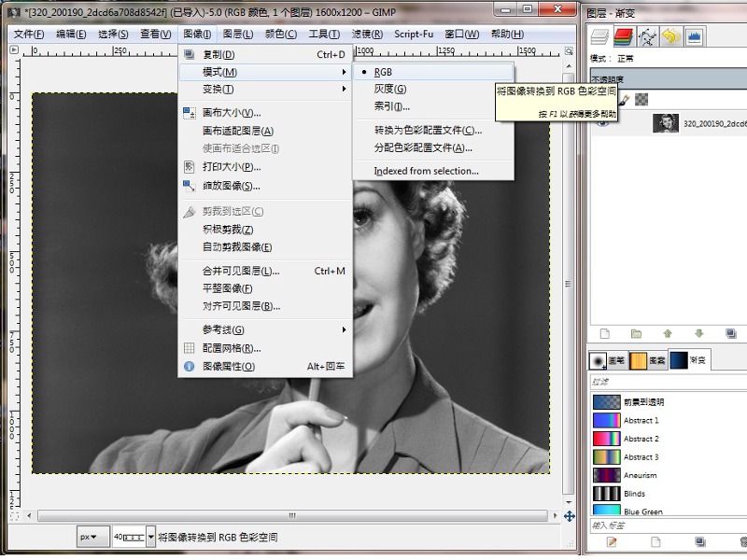The height and width of the screenshot is (560, 747).
Task: Click the edit gradient pencil icon
Action: [x=612, y=541]
